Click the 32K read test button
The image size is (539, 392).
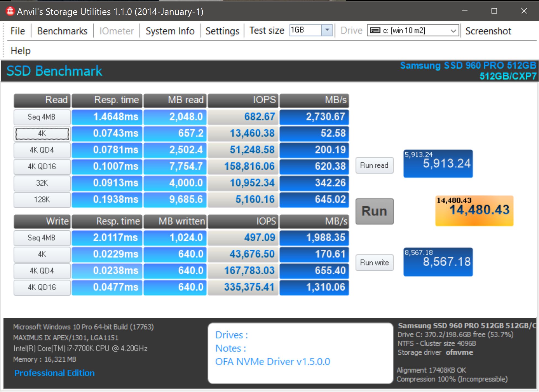[x=42, y=183]
